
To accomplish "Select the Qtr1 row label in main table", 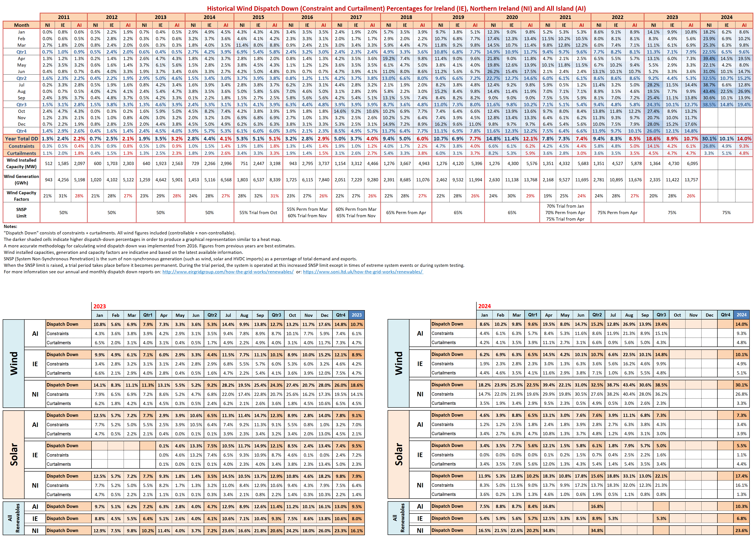I will pos(21,52).
